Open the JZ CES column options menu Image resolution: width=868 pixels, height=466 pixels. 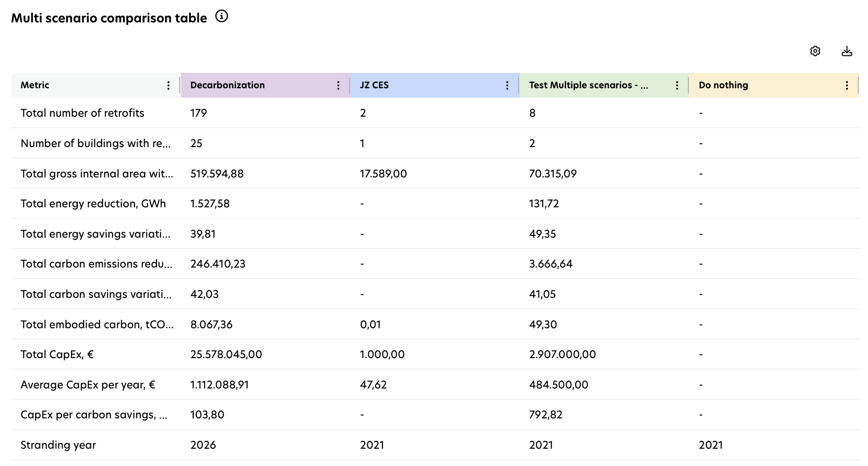[x=507, y=85]
